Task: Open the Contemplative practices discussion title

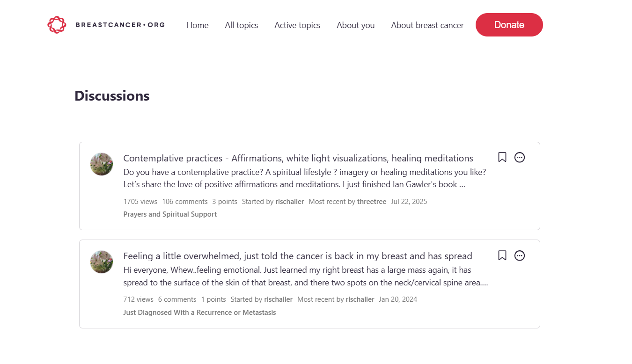Action: [x=298, y=158]
